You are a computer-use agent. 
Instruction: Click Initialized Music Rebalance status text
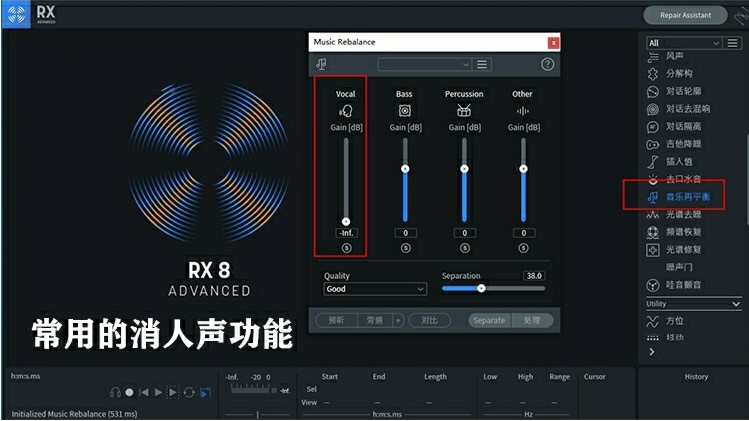pyautogui.click(x=75, y=414)
